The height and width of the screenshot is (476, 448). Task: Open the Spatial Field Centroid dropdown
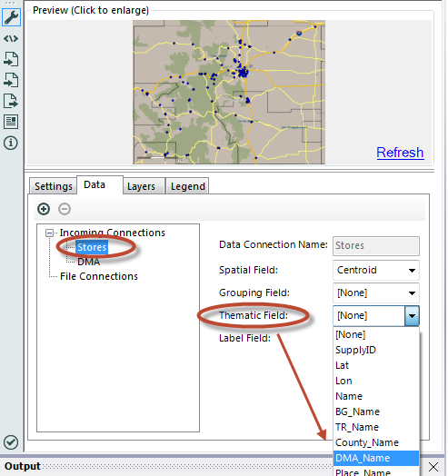point(376,270)
